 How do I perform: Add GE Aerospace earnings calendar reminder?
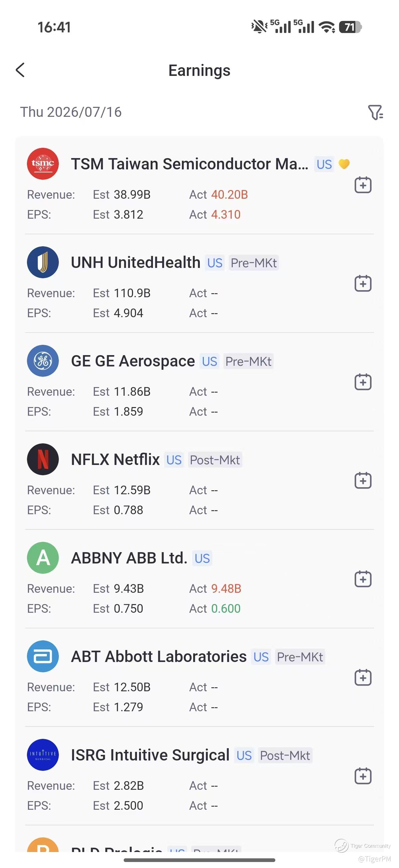(x=363, y=382)
